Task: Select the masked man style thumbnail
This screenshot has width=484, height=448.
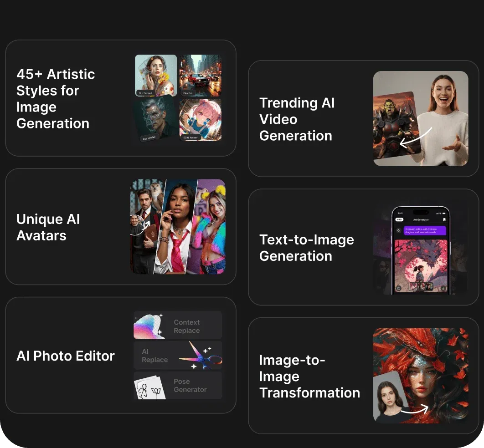Action: tap(156, 120)
